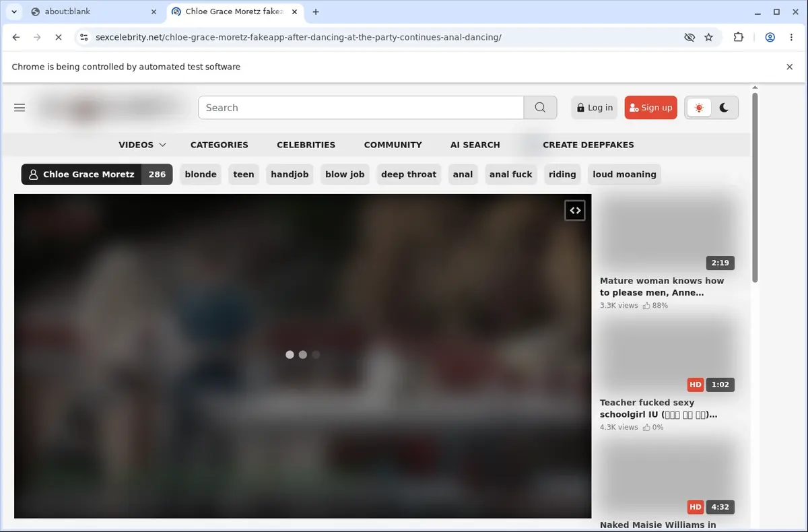Close the about:blank tab
Viewport: 808px width, 532px height.
pos(154,11)
